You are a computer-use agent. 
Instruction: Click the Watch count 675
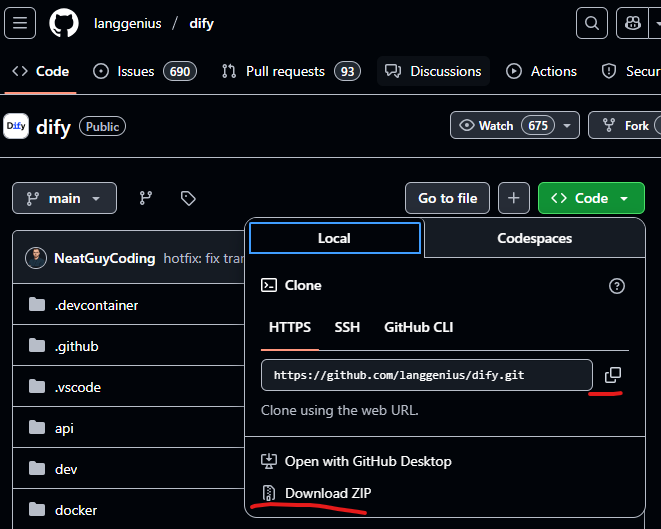click(538, 126)
